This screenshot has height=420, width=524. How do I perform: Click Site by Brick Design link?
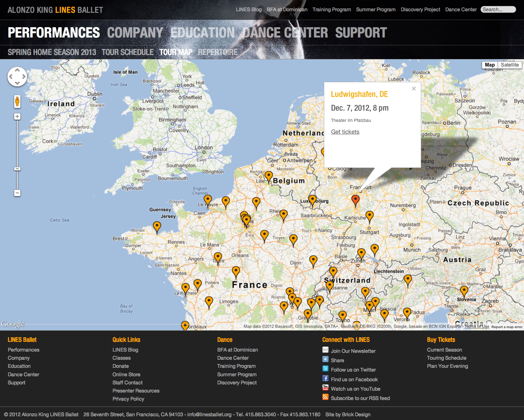pyautogui.click(x=348, y=414)
